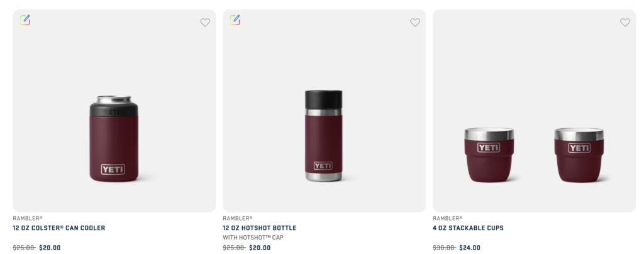Click the right stackable cup image
Screen dimensions: 644x254
(579, 155)
